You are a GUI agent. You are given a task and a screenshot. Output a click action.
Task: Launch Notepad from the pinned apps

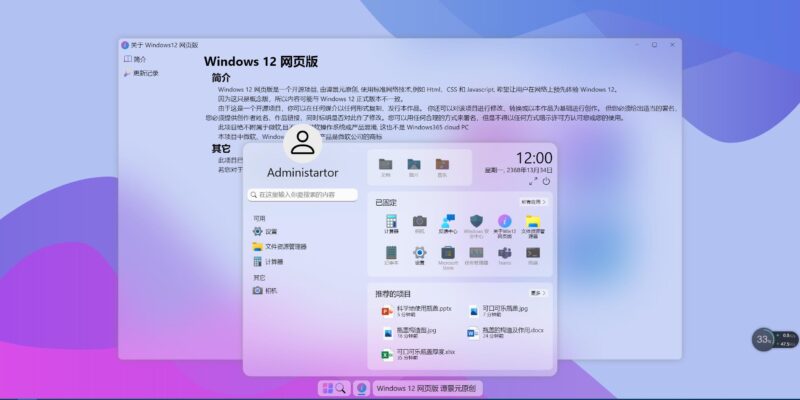pyautogui.click(x=391, y=256)
